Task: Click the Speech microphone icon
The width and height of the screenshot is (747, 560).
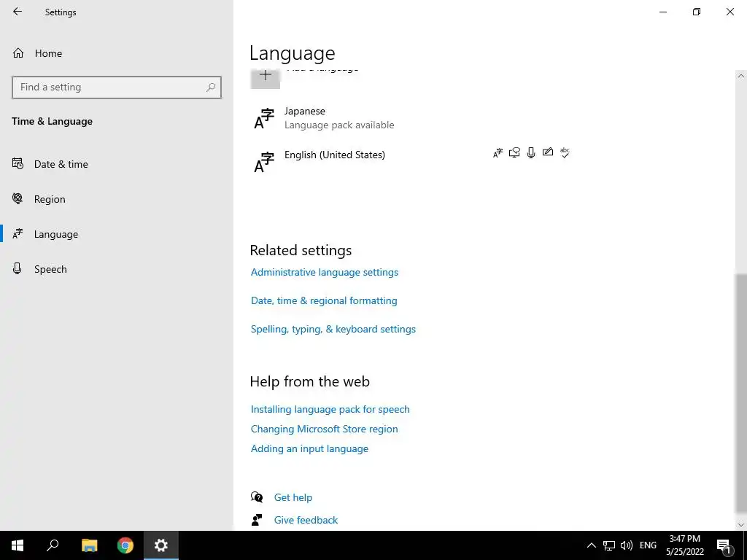Action: (18, 268)
